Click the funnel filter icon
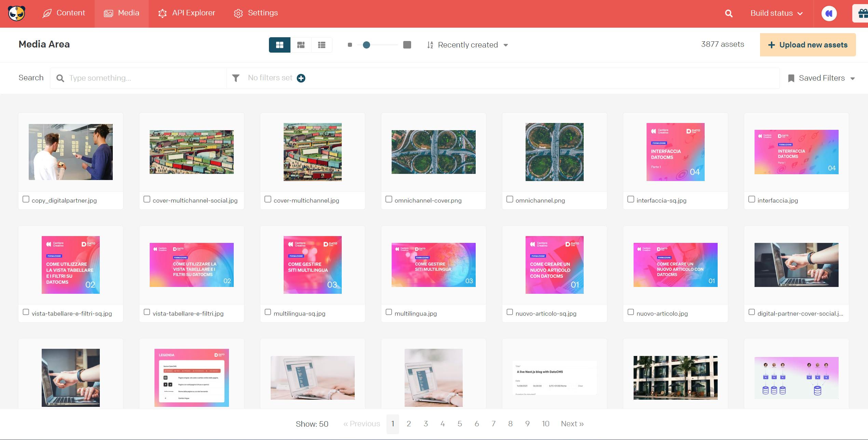Screen dimensions: 868x440 click(236, 78)
